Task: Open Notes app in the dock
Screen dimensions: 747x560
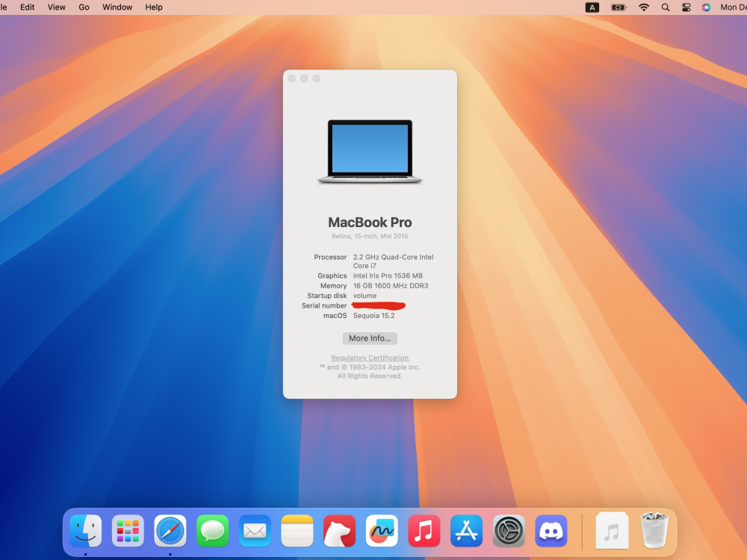Action: 297,530
